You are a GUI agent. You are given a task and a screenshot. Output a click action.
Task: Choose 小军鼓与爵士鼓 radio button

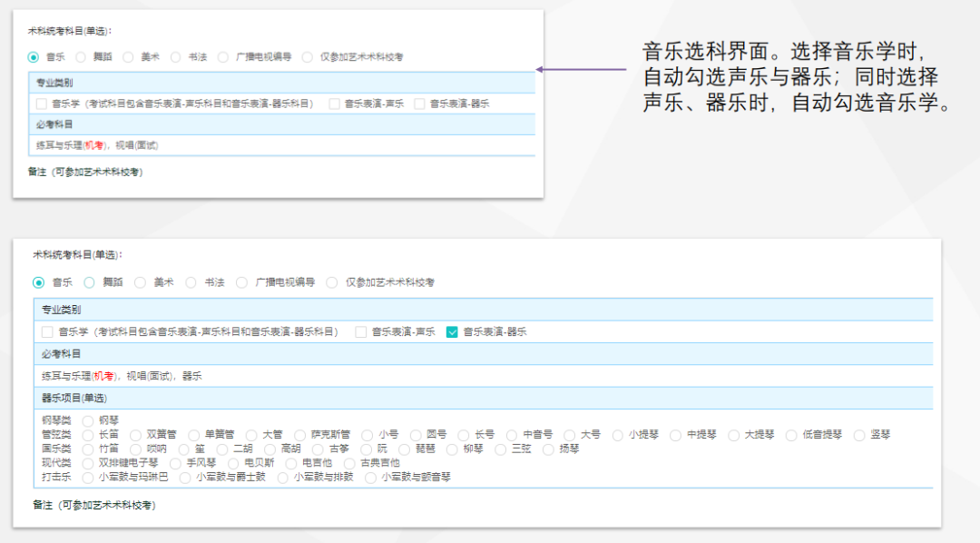point(185,478)
